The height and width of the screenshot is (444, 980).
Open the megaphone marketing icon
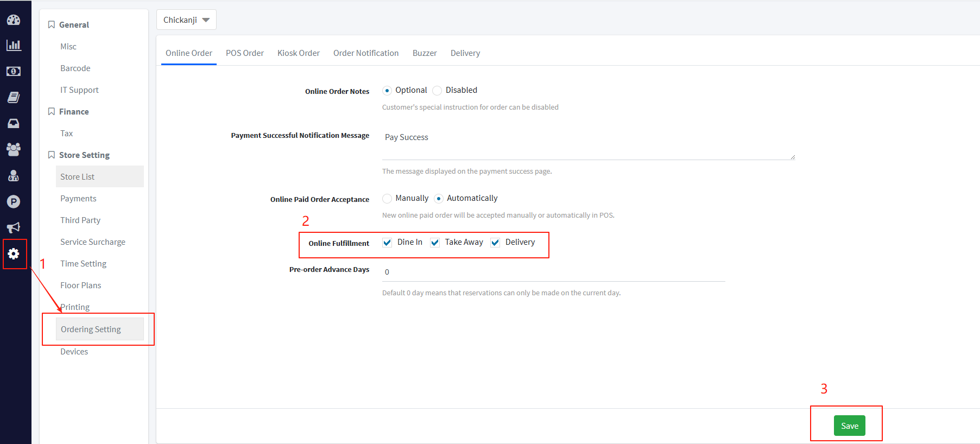pyautogui.click(x=14, y=227)
